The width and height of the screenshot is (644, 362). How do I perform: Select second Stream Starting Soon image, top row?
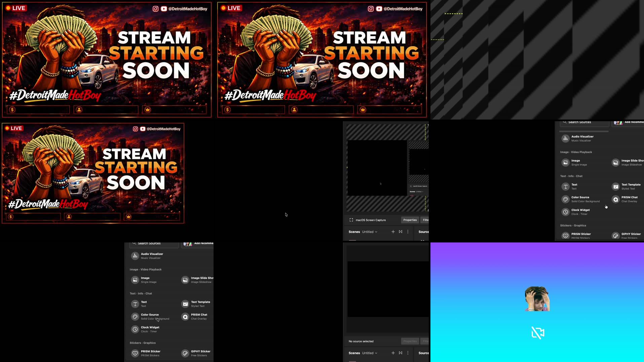pos(322,60)
